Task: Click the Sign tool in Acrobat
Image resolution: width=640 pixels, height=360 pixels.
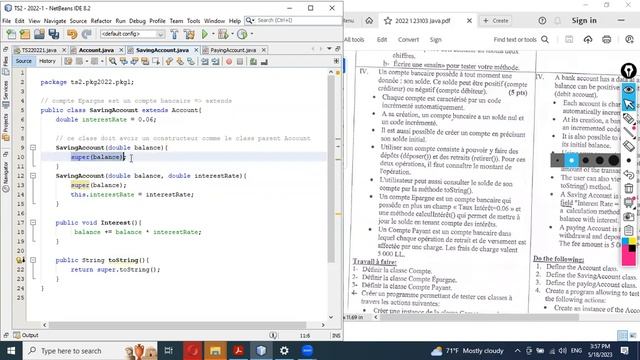Action: pyautogui.click(x=436, y=40)
